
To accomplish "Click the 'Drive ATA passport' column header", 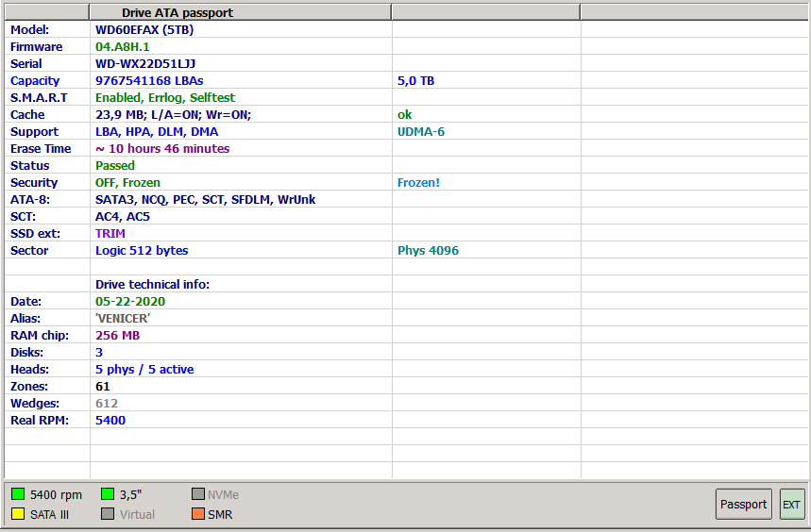I will (241, 12).
